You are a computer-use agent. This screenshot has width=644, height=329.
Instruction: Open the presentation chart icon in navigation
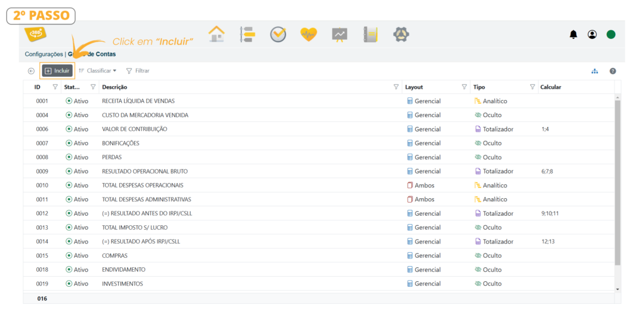coord(340,35)
